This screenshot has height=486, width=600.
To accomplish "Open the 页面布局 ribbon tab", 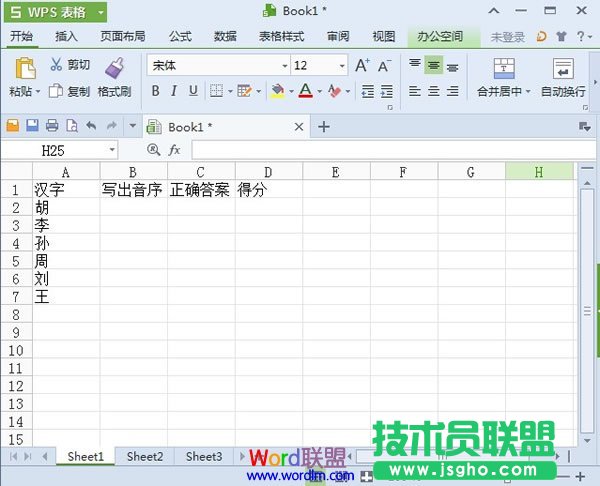I will [x=123, y=36].
